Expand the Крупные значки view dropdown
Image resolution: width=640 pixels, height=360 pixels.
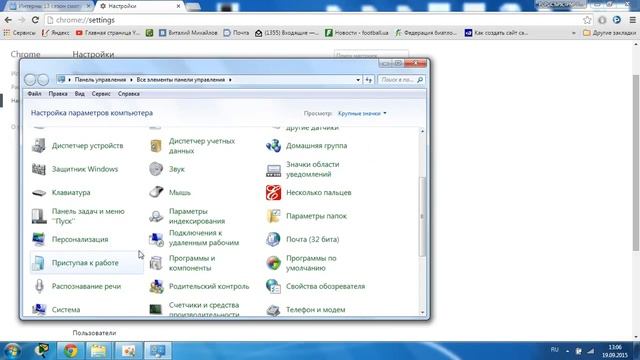(x=362, y=113)
